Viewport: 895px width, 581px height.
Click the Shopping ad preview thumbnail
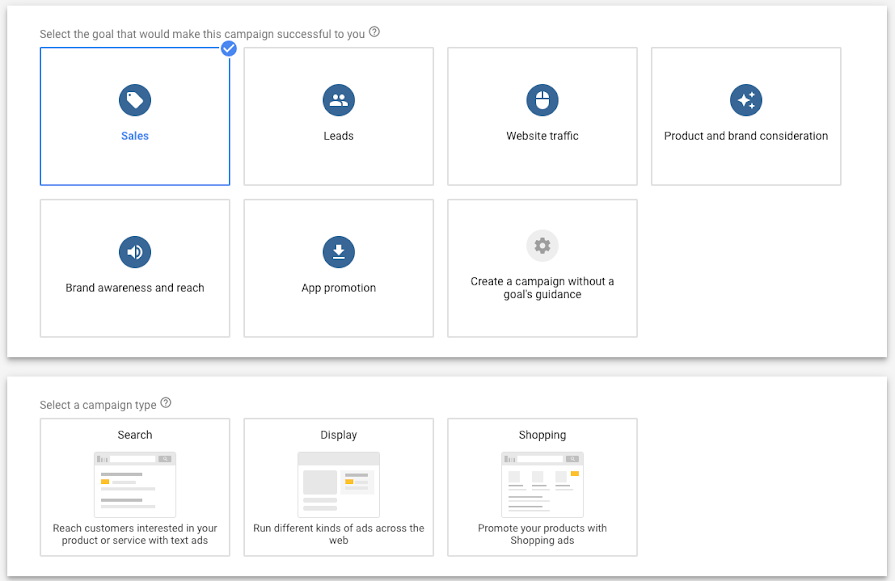click(x=541, y=483)
